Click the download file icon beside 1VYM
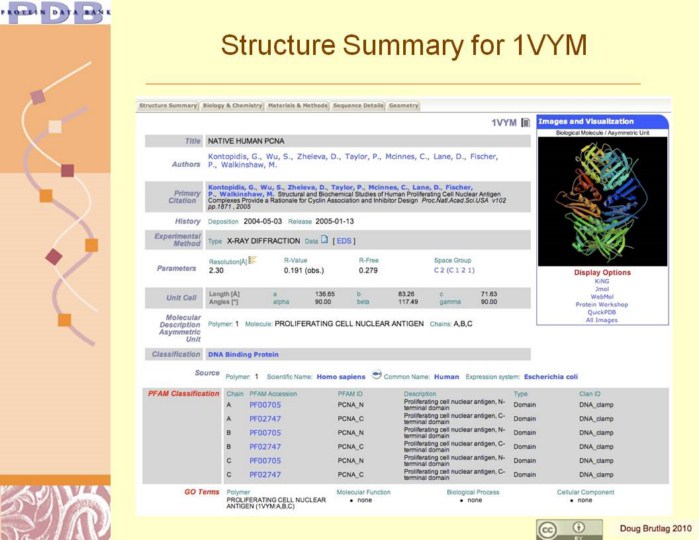699x540 pixels. point(525,122)
